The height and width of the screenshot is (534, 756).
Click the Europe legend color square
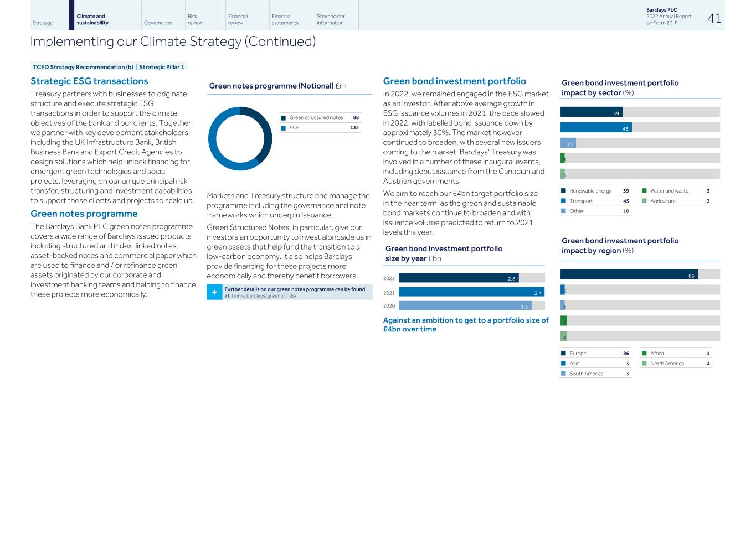563,354
